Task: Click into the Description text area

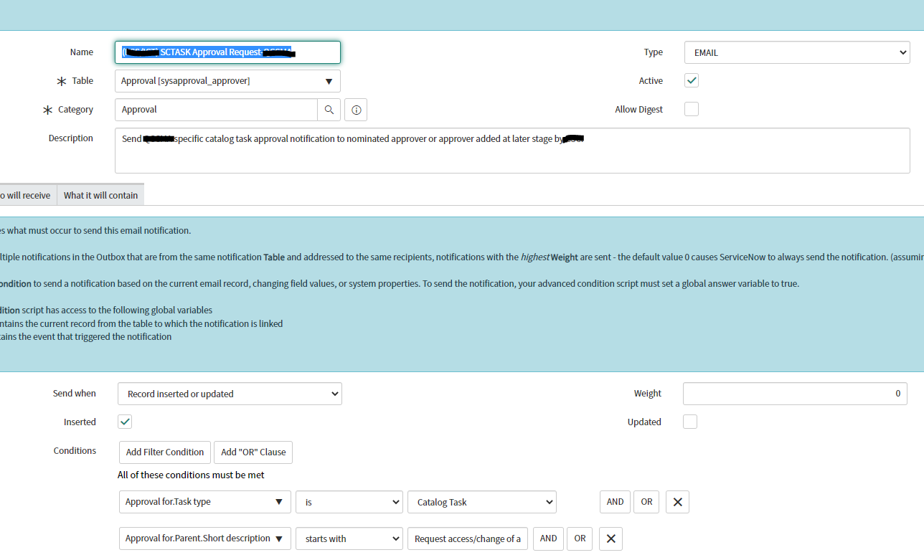Action: tap(512, 151)
